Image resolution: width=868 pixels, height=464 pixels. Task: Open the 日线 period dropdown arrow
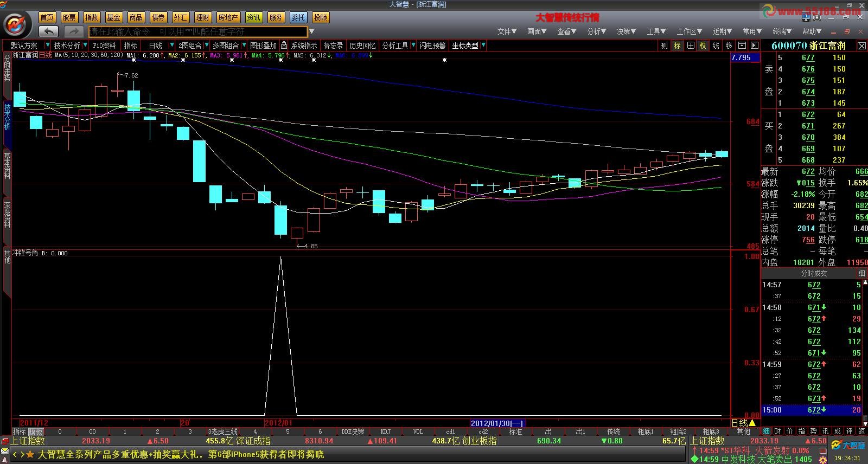(172, 46)
